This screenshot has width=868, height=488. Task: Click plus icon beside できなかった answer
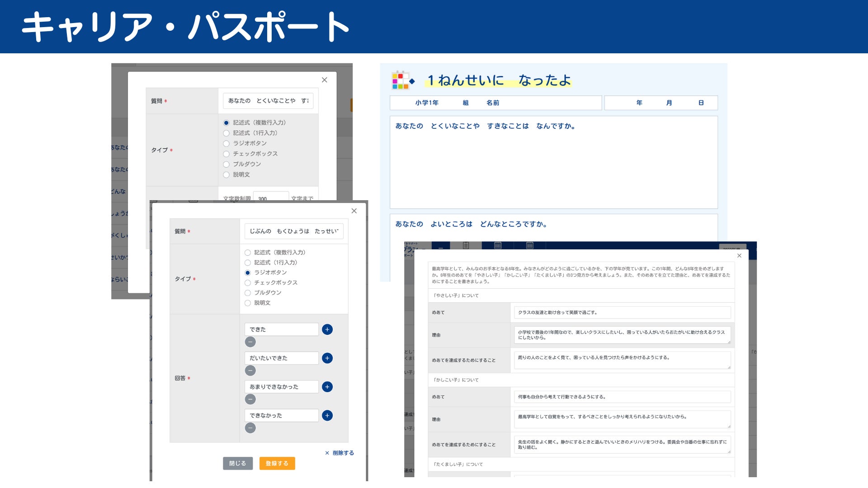[327, 415]
